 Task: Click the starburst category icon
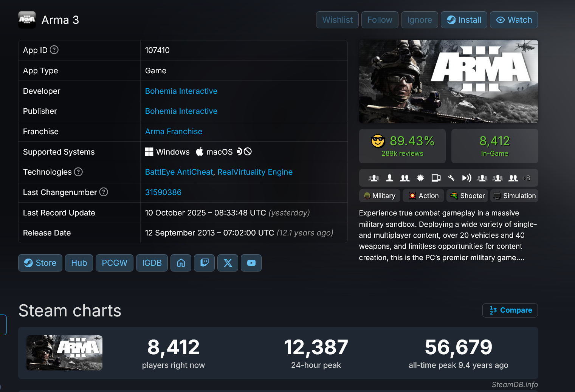coord(420,178)
